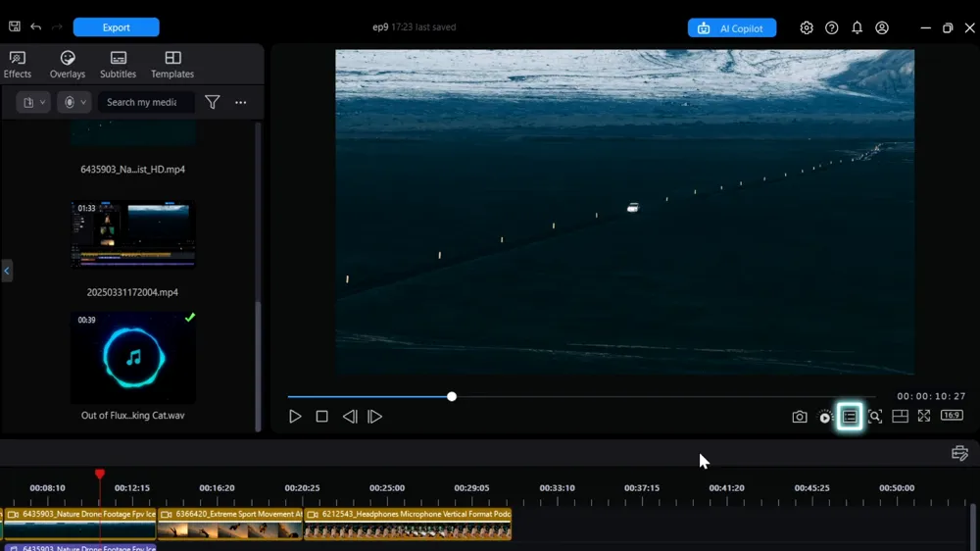This screenshot has height=551, width=980.
Task: Click the 6435903_Na...ist_HD.mp4 file name
Action: point(132,170)
